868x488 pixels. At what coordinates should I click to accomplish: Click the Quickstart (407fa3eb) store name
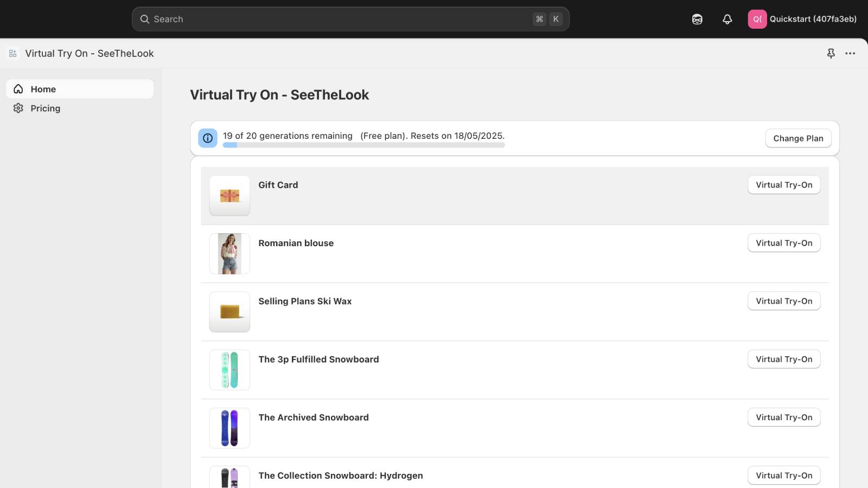[813, 19]
